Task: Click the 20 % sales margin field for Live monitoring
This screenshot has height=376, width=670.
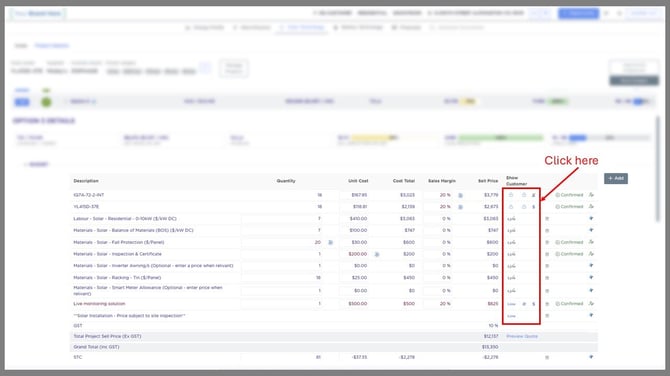Action: (x=439, y=304)
